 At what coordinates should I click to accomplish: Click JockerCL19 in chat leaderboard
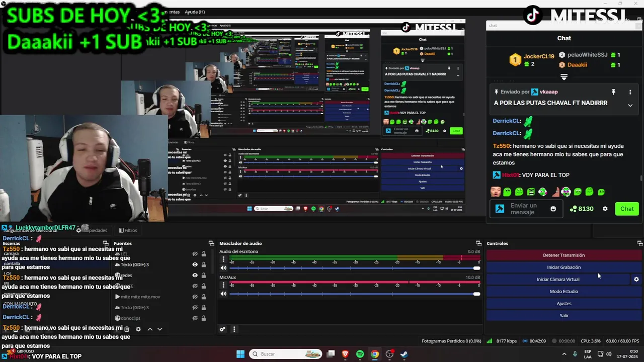539,56
